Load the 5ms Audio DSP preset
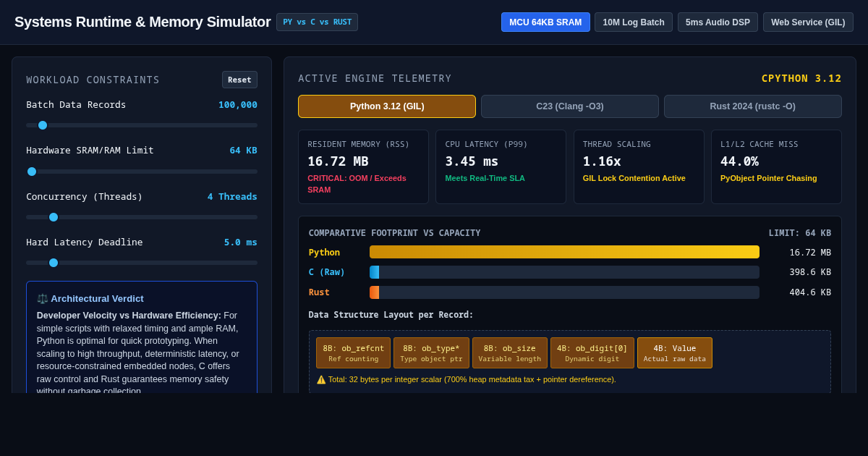Viewport: 868px width, 456px height. pos(718,22)
